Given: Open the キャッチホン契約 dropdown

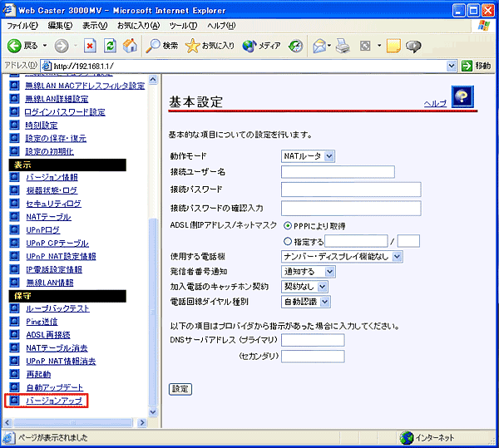Looking at the screenshot, I should 304,287.
